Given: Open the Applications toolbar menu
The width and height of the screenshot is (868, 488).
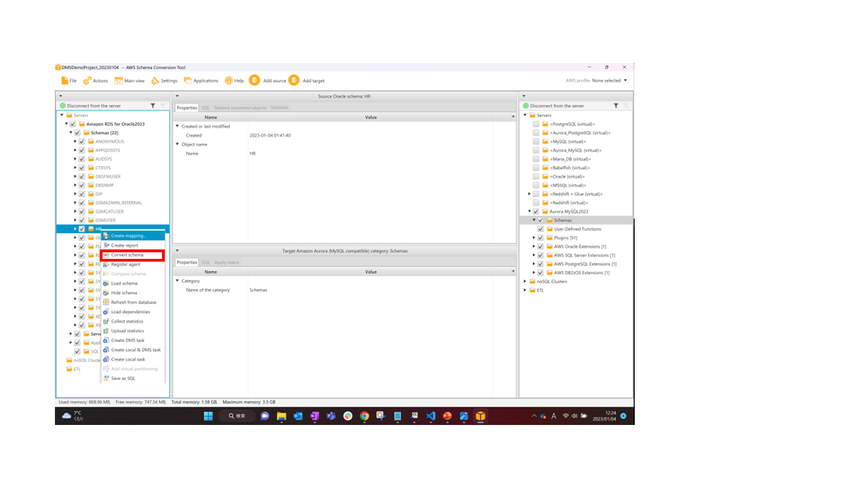Looking at the screenshot, I should (x=201, y=81).
